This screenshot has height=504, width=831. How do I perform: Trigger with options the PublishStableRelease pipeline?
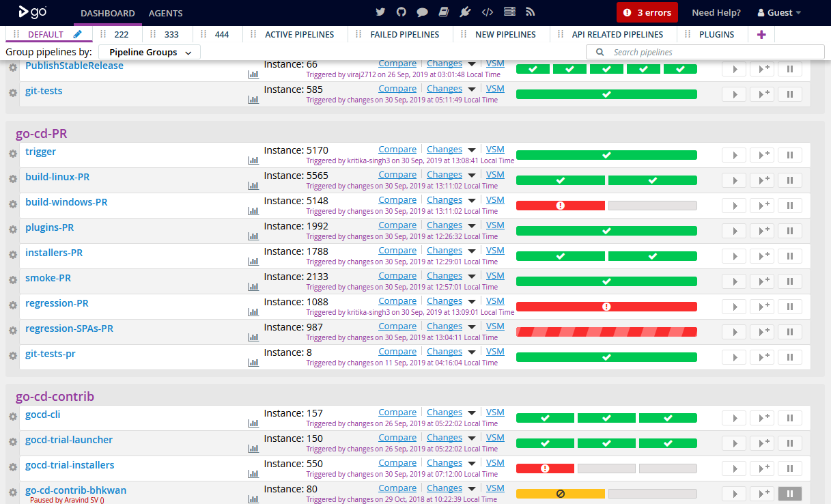click(762, 69)
